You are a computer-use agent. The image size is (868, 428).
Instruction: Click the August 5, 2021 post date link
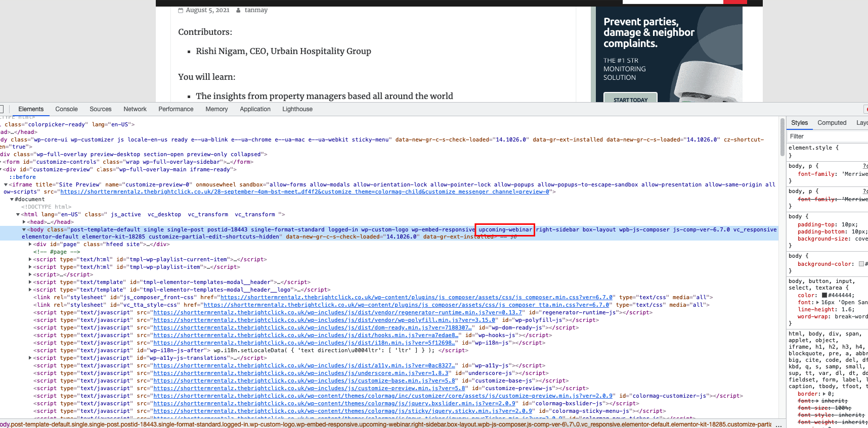pos(207,10)
